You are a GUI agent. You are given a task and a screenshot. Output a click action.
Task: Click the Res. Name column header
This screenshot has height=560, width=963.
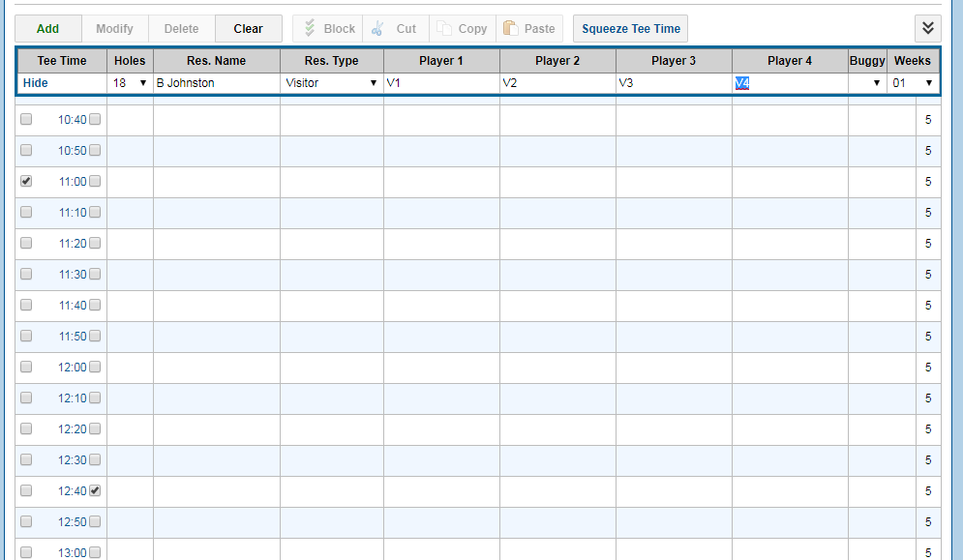[x=217, y=61]
